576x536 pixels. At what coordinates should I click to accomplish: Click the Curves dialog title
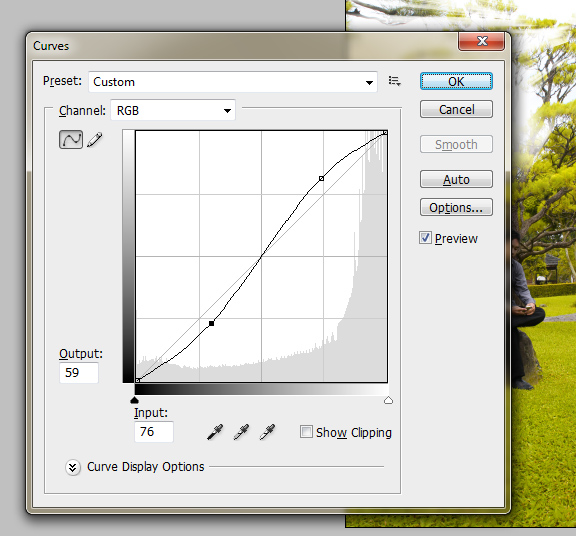click(x=51, y=46)
